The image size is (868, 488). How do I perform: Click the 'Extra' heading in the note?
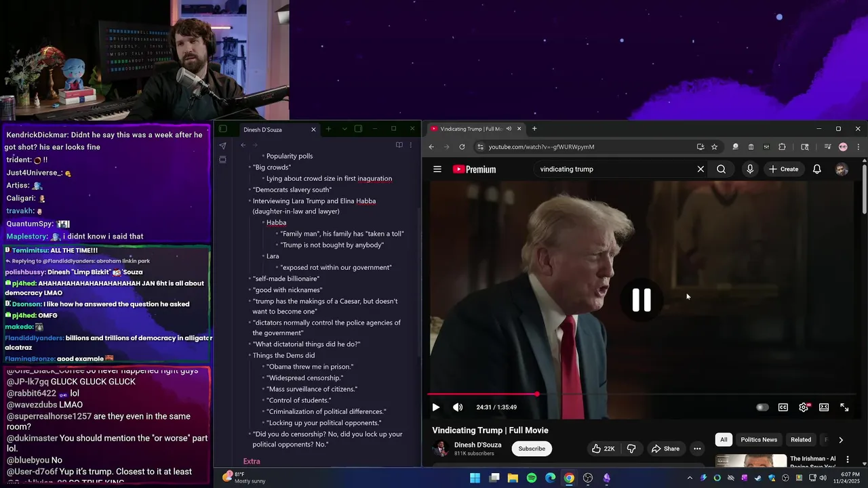point(252,462)
